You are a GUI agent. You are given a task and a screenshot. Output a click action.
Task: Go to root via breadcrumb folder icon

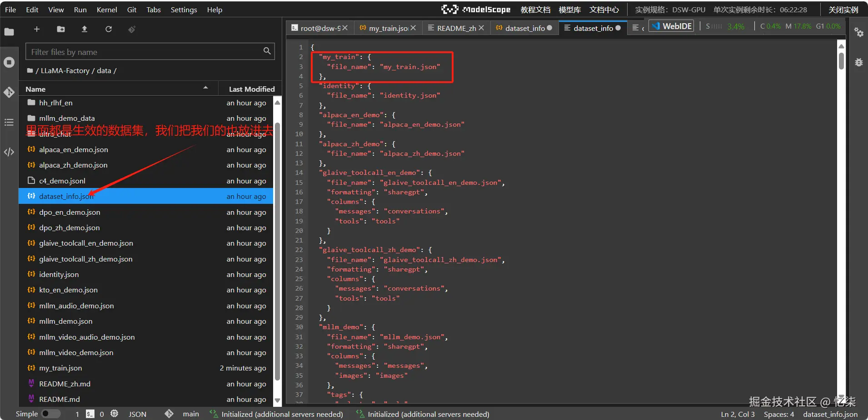pyautogui.click(x=30, y=70)
